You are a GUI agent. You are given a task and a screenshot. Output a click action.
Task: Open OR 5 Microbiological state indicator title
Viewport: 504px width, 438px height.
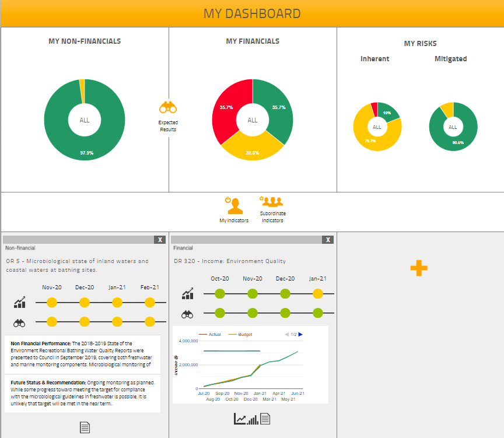point(77,265)
